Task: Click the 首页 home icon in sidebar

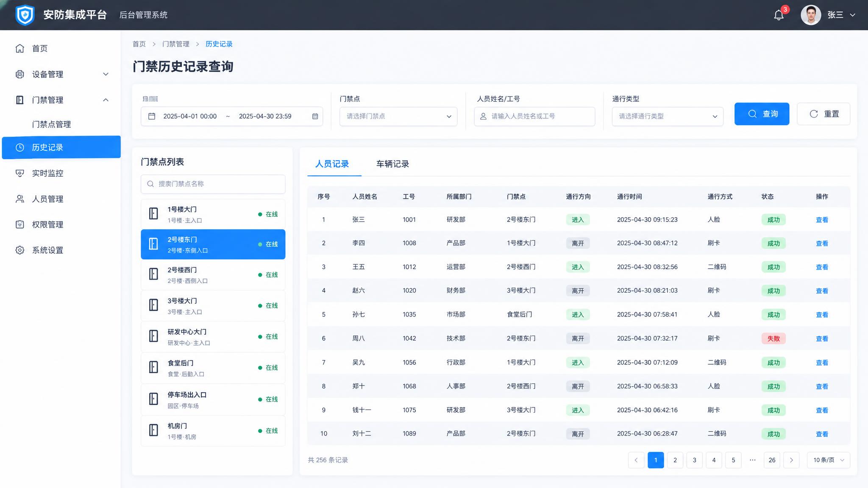Action: [x=20, y=48]
